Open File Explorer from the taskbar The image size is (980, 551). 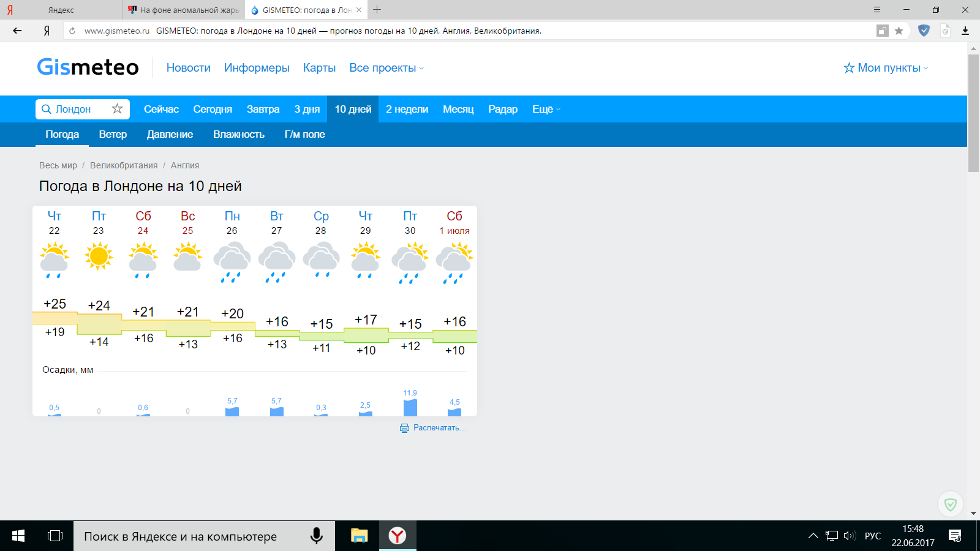point(359,536)
